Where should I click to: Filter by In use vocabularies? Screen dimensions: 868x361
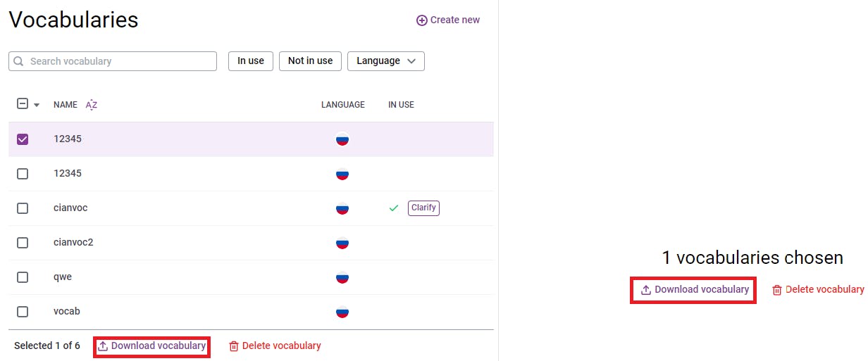[x=251, y=61]
